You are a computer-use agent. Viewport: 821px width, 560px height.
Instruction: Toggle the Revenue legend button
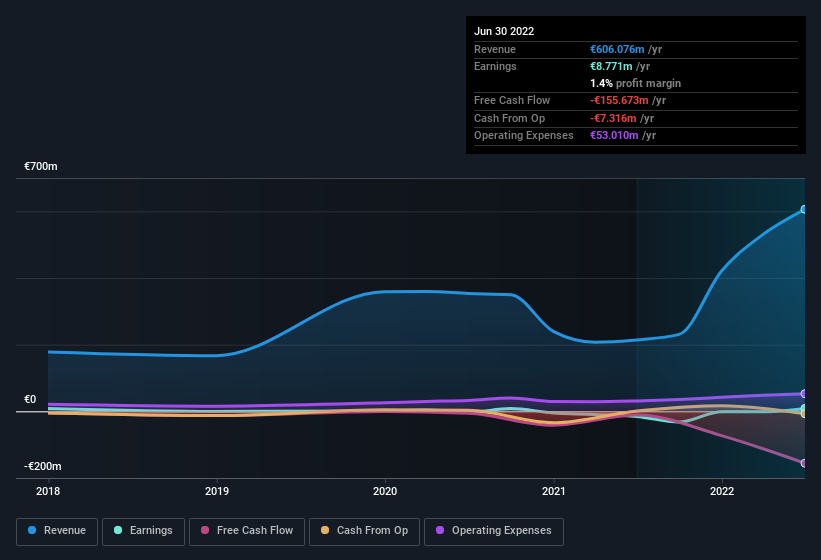(x=57, y=531)
